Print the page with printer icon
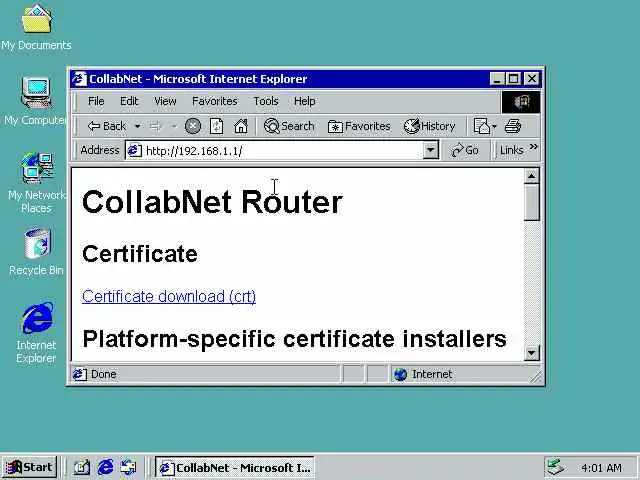 513,126
